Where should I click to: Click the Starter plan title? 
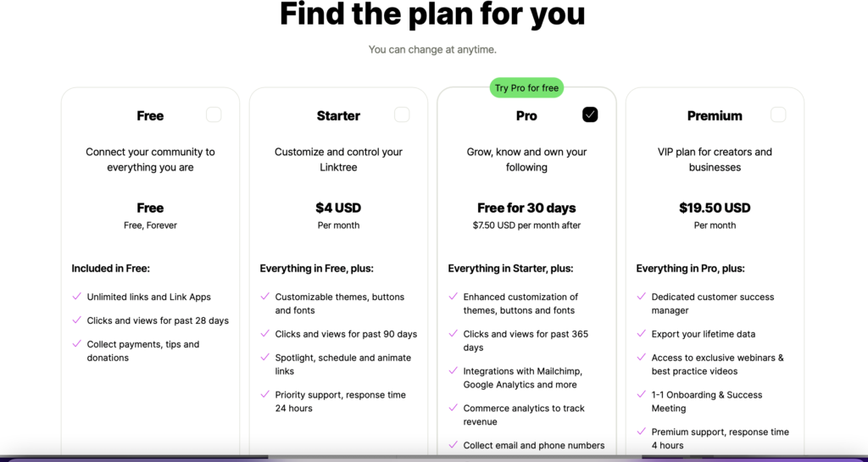[338, 115]
